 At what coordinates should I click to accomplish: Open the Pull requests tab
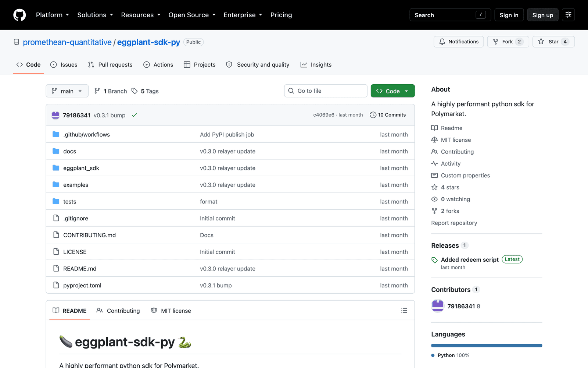tap(110, 65)
